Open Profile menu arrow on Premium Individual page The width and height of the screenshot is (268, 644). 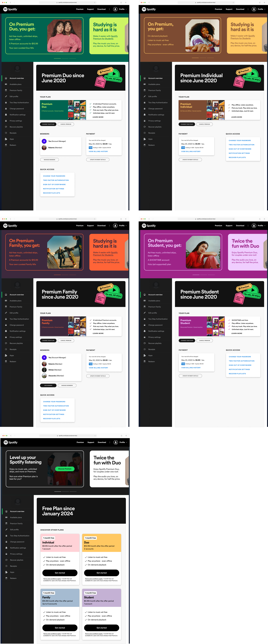(265, 9)
